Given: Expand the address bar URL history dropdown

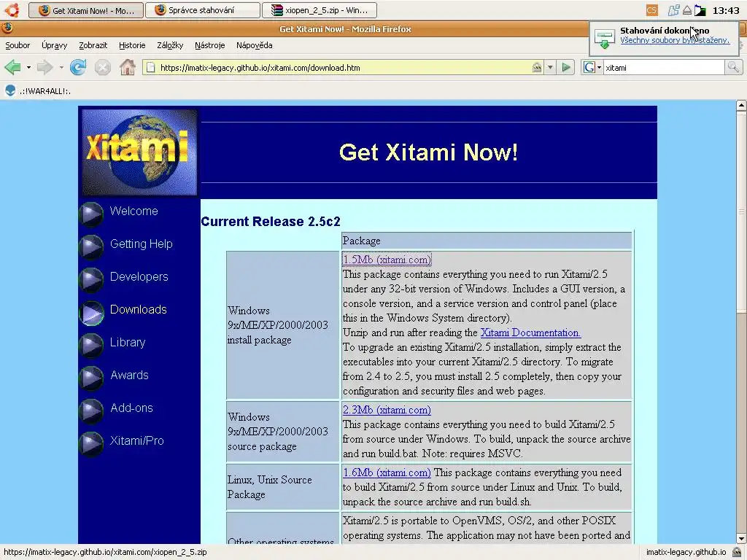Looking at the screenshot, I should (x=550, y=67).
